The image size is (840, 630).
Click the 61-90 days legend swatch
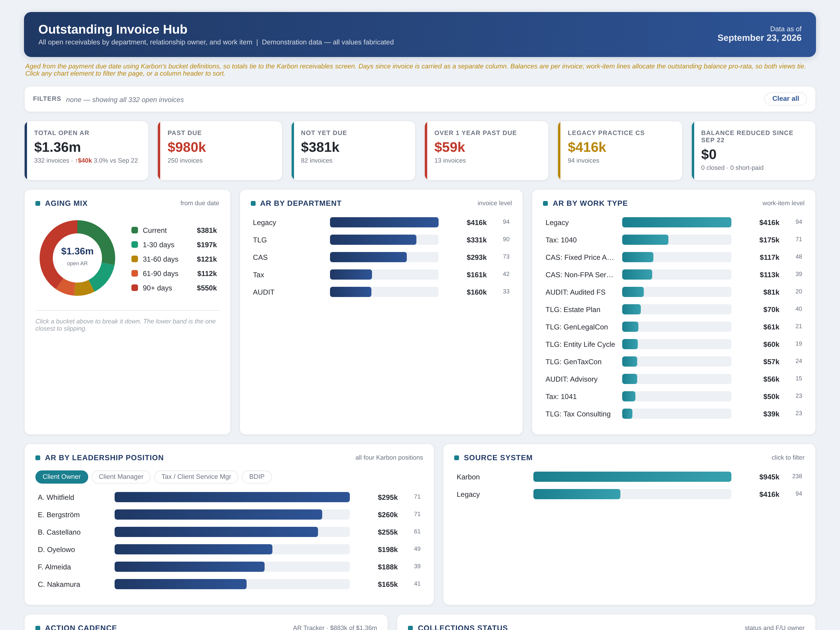point(134,273)
